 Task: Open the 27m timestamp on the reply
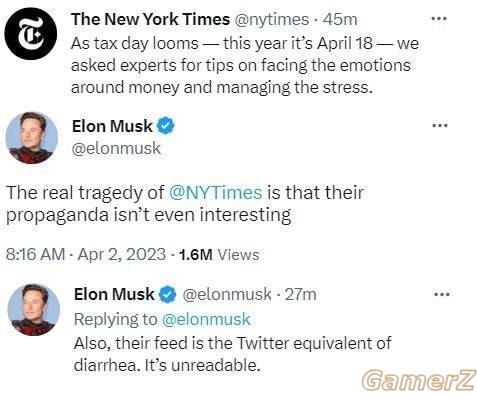tap(301, 294)
